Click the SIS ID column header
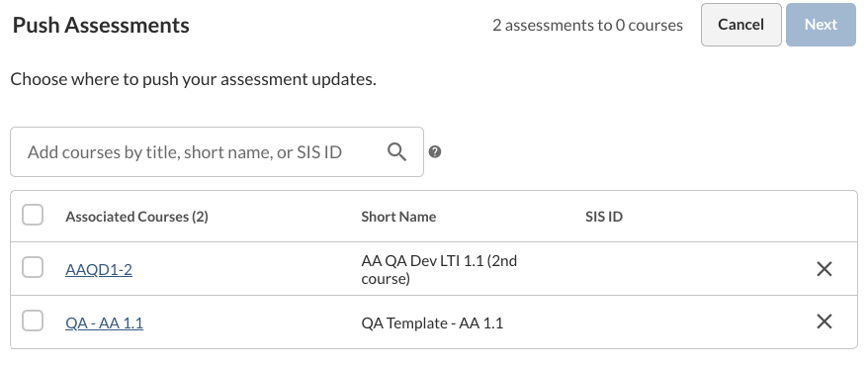This screenshot has height=367, width=868. pos(604,217)
